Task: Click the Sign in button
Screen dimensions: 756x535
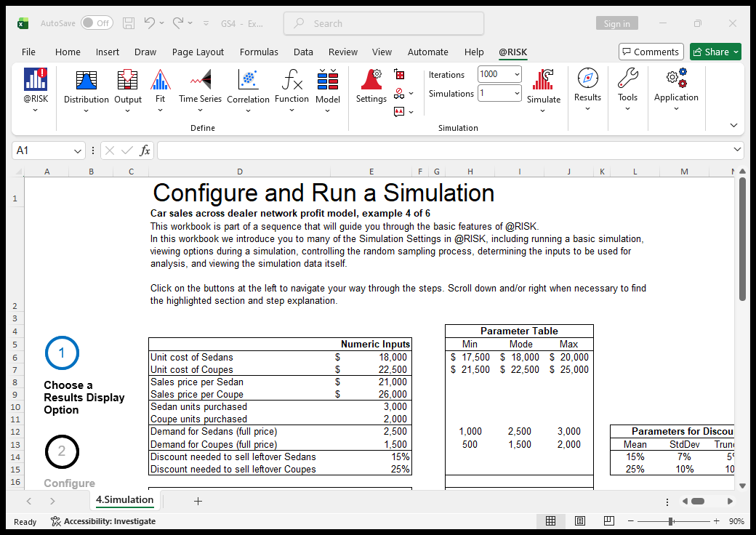Action: point(616,23)
